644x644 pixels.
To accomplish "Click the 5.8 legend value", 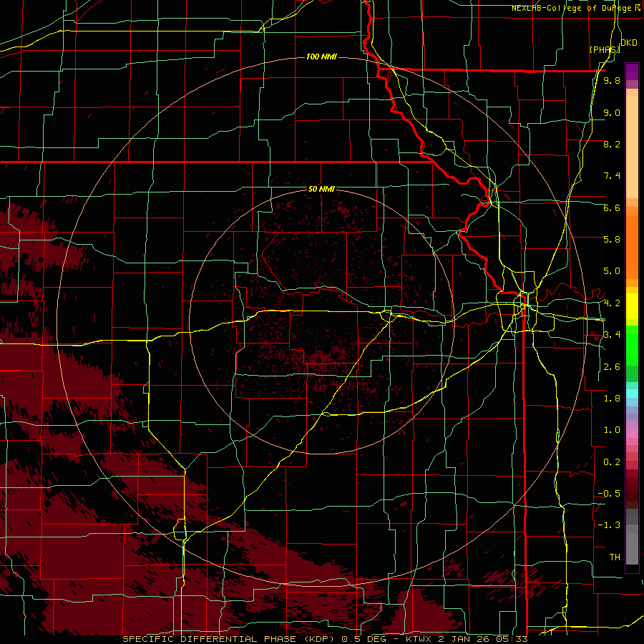I will tap(612, 240).
